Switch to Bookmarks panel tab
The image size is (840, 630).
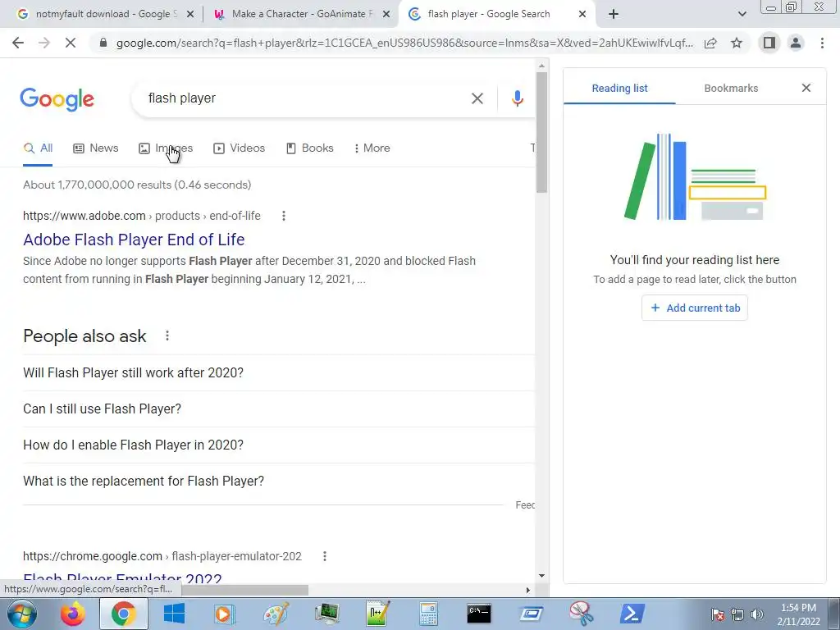click(x=731, y=89)
